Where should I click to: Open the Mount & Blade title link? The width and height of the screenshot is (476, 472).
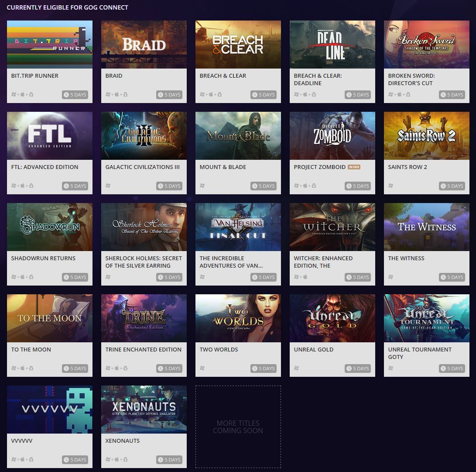coord(223,167)
